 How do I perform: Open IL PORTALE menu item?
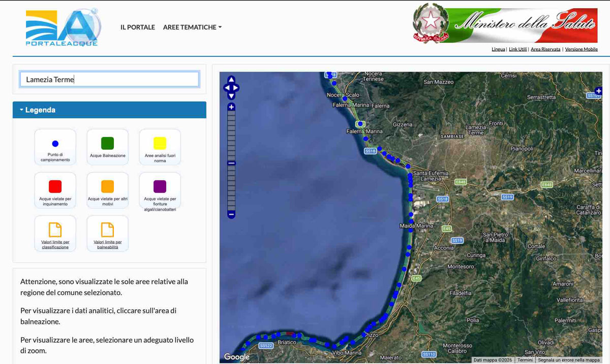click(x=138, y=27)
